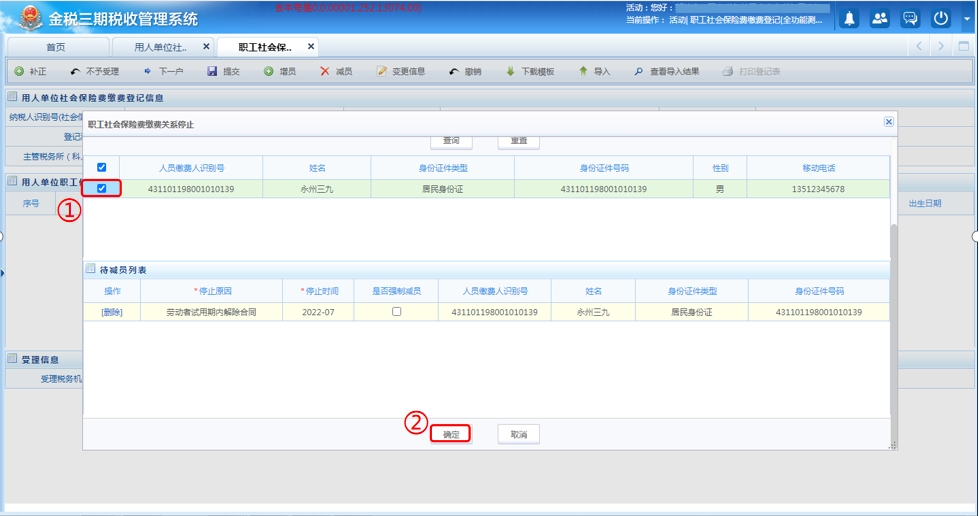979x516 pixels.
Task: Click the 减员 red X toolbar button
Action: coord(336,72)
